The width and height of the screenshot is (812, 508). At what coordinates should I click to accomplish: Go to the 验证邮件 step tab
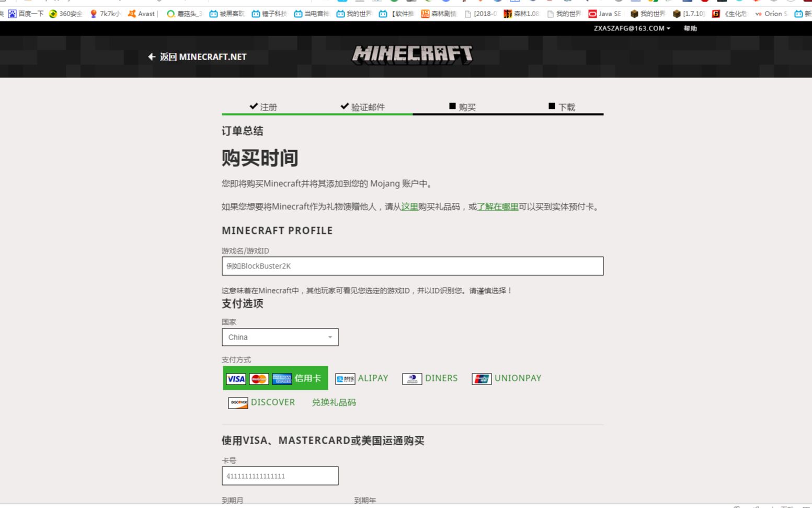pos(362,107)
